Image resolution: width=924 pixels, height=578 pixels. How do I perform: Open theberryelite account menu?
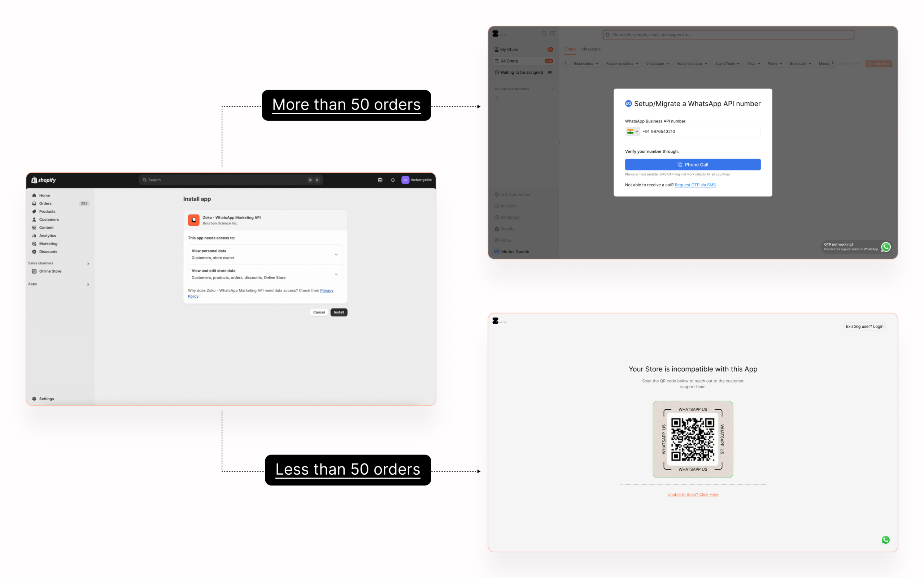417,180
